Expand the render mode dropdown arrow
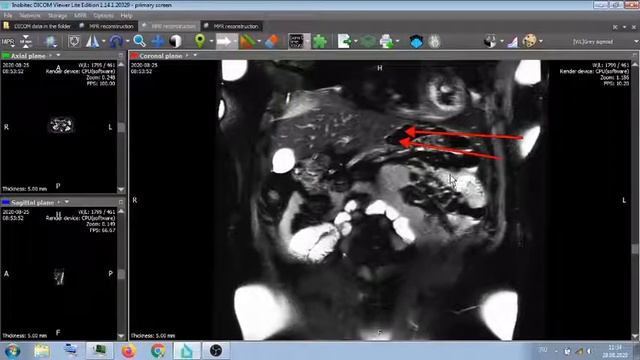640x360 pixels. [x=307, y=42]
